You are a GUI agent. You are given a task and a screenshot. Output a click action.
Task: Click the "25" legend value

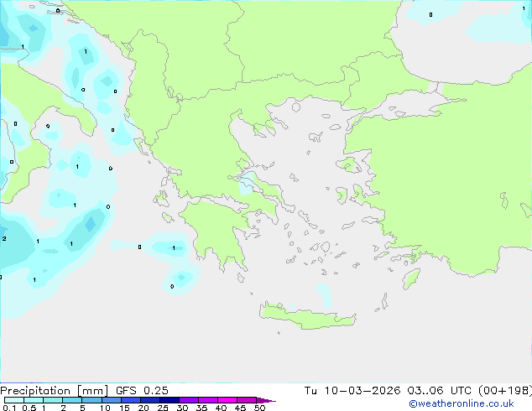(163, 408)
